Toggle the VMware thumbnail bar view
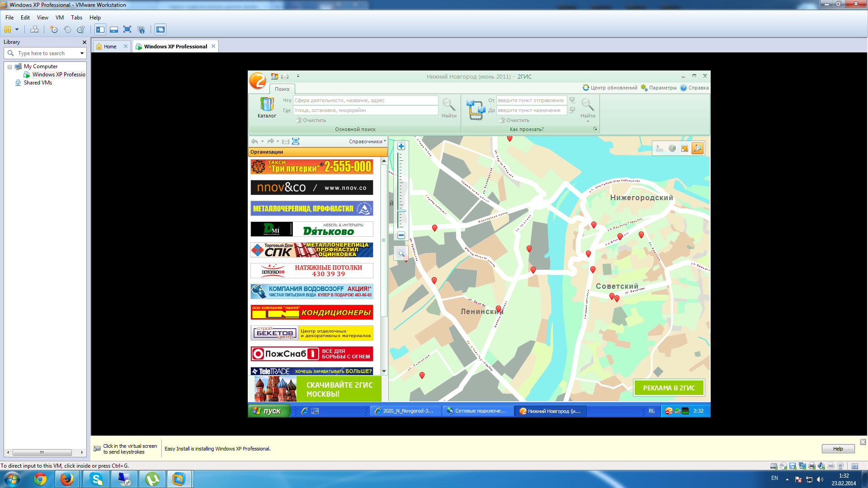 [114, 29]
